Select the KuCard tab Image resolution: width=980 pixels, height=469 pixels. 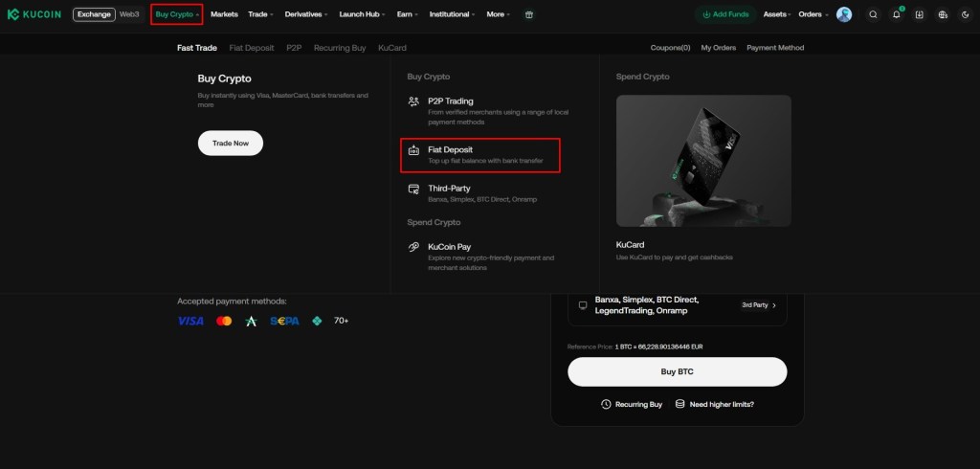tap(391, 48)
